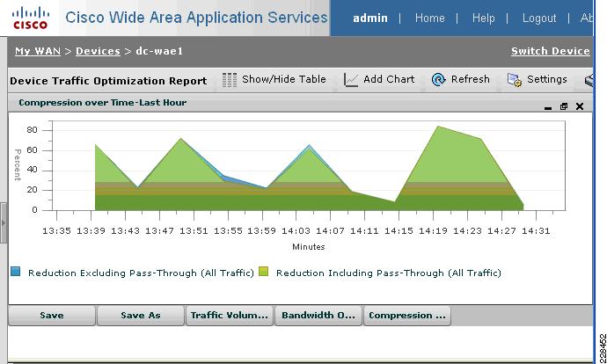Close the Compression over Time chart
This screenshot has width=607, height=364.
point(580,106)
